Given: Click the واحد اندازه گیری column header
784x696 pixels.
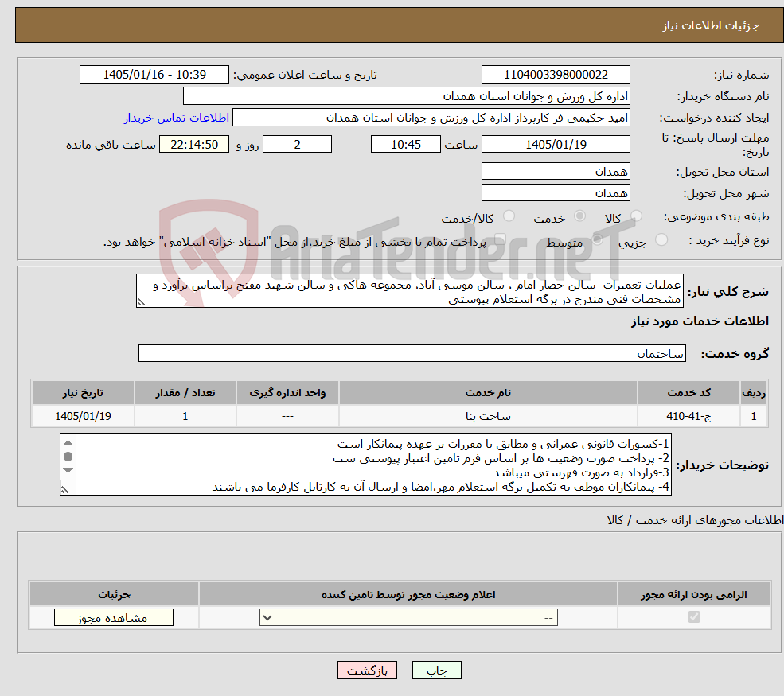Looking at the screenshot, I should pyautogui.click(x=287, y=393).
